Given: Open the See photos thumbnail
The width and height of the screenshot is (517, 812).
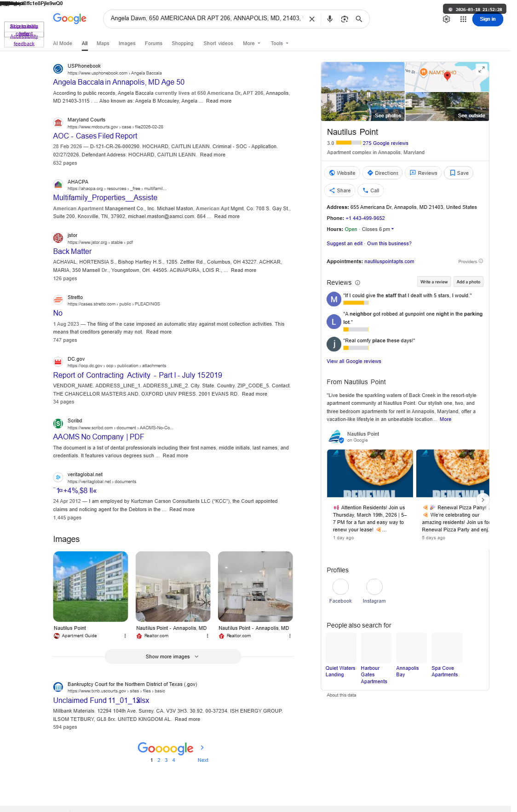Looking at the screenshot, I should [363, 92].
